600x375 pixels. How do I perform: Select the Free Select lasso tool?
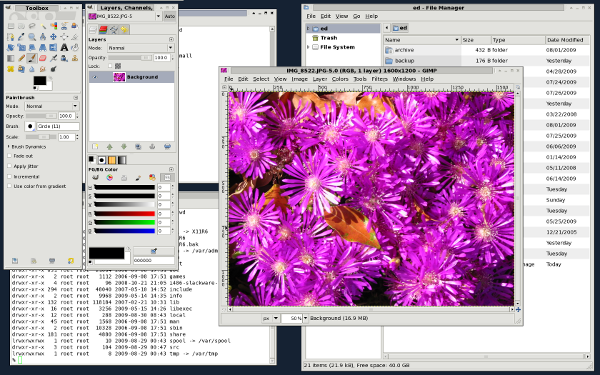32,26
